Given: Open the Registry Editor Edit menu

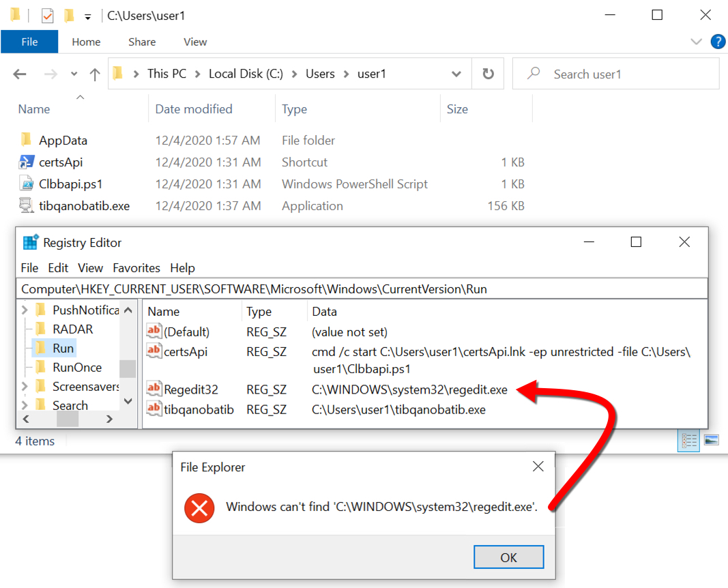Looking at the screenshot, I should click(x=58, y=268).
